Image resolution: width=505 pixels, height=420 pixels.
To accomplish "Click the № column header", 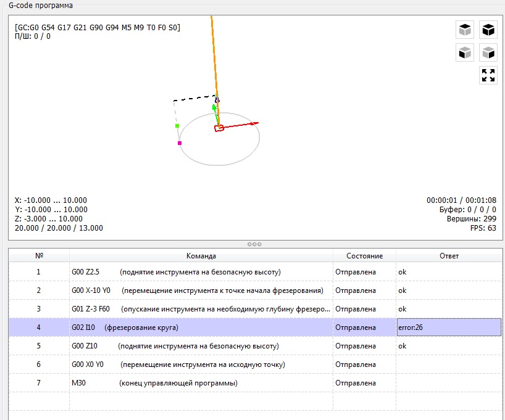I will [x=39, y=256].
